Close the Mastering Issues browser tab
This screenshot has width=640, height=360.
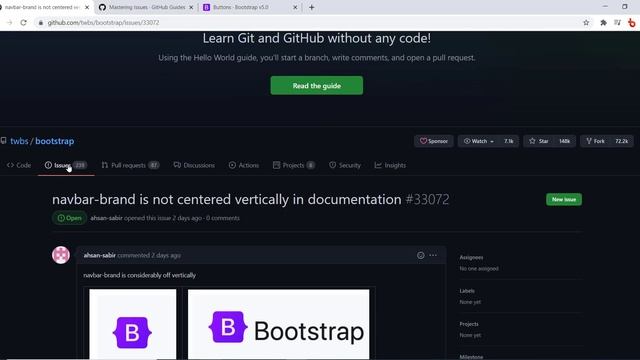[191, 7]
